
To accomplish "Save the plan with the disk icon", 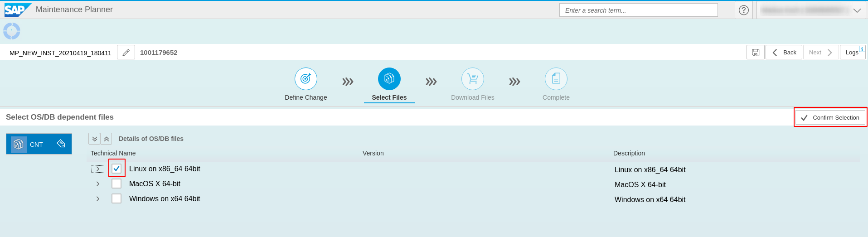I will 756,52.
